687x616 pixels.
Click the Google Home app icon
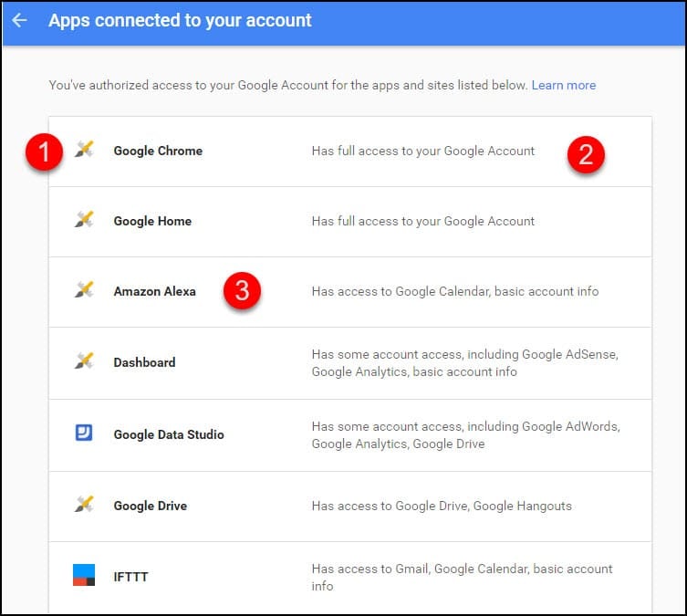tap(84, 220)
